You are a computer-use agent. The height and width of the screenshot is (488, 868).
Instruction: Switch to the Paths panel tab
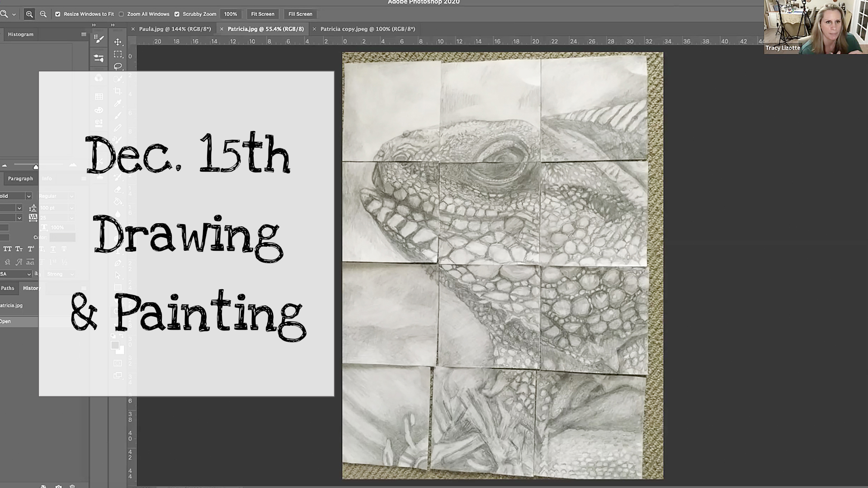[8, 288]
